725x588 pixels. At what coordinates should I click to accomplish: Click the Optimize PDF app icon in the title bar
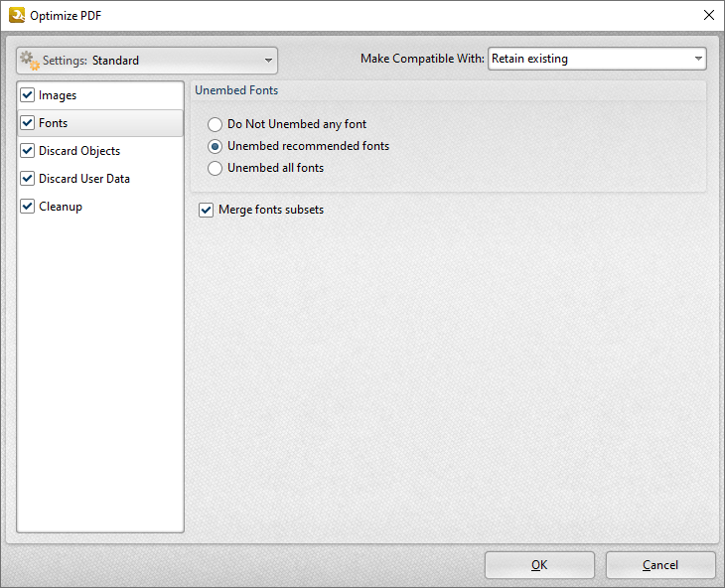(17, 15)
